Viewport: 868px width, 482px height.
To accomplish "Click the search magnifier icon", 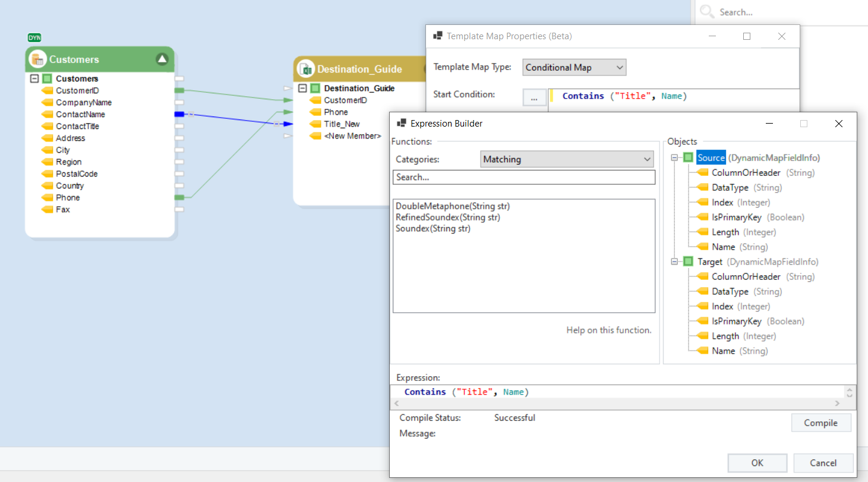I will [706, 12].
